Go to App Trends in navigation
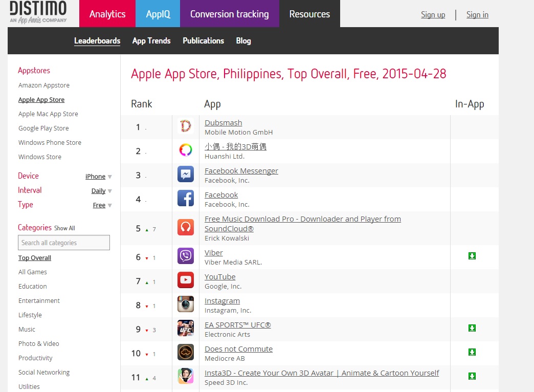The height and width of the screenshot is (392, 534). pyautogui.click(x=151, y=41)
